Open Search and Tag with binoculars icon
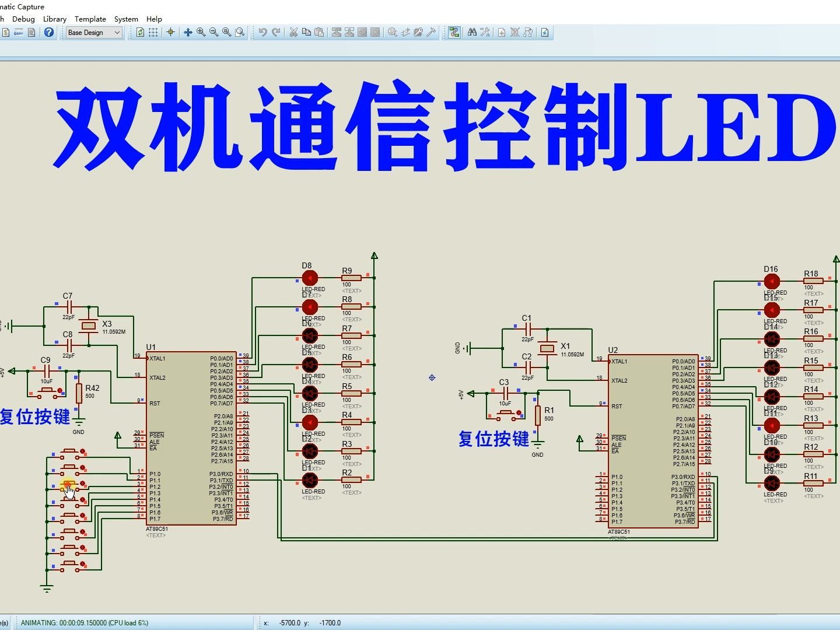The height and width of the screenshot is (630, 840). [471, 32]
